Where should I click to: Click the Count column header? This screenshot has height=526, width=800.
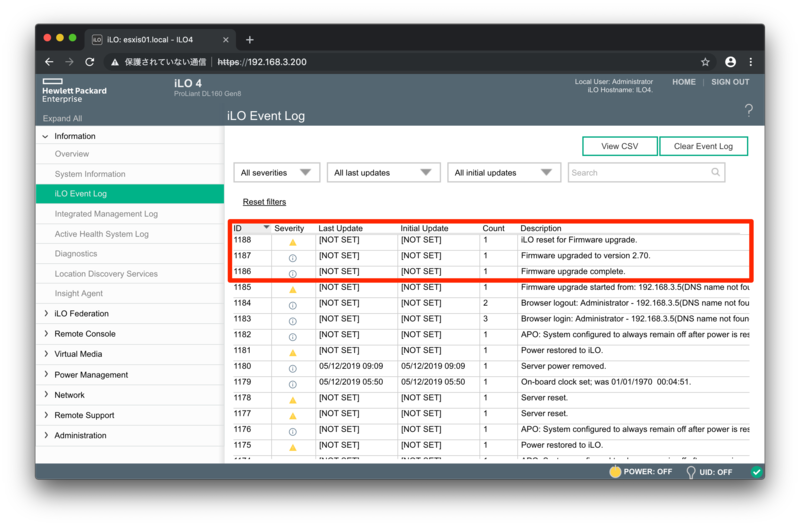[493, 228]
